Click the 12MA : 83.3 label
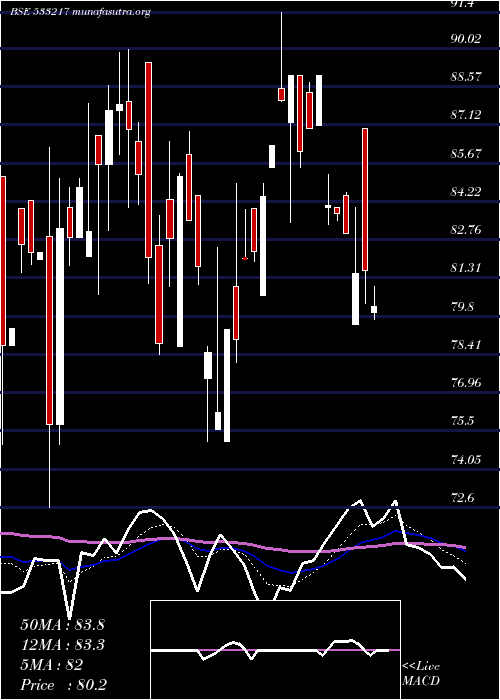The height and width of the screenshot is (700, 500). click(62, 645)
